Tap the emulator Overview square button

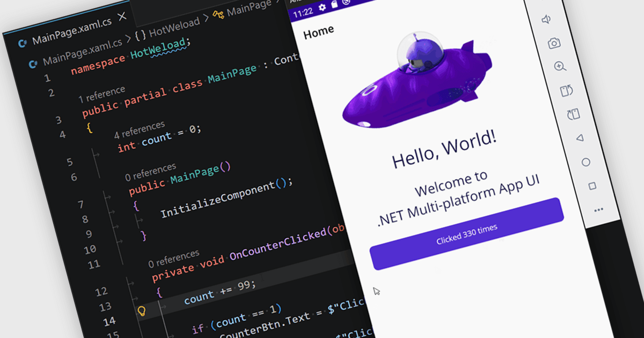pos(592,186)
